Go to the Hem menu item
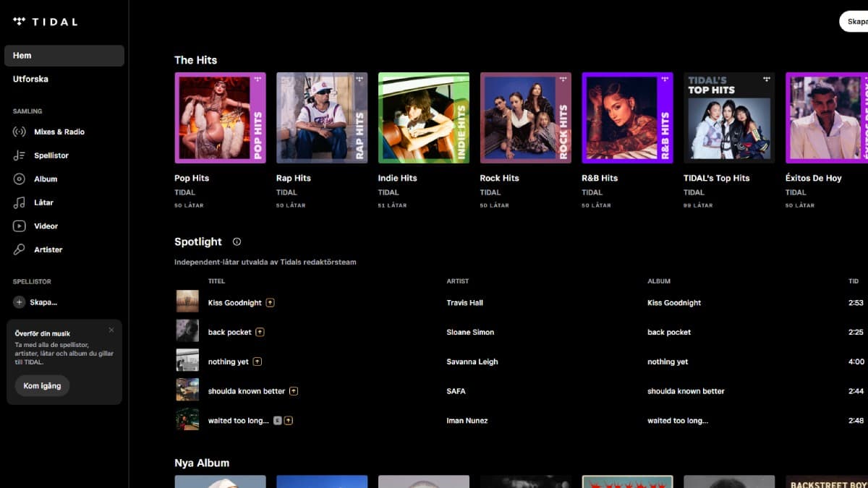This screenshot has width=868, height=488. [64, 56]
